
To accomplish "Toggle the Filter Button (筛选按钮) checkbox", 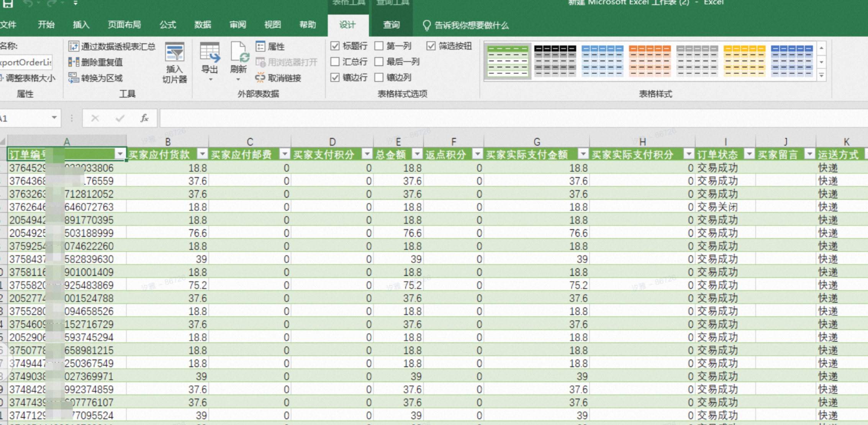I will click(x=431, y=46).
